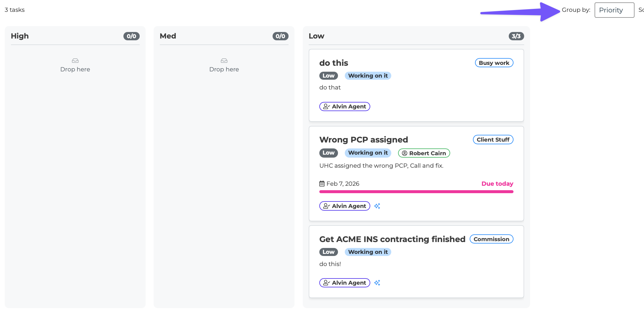Click calendar icon beside Feb 7, 2026
The height and width of the screenshot is (317, 644).
(x=322, y=184)
